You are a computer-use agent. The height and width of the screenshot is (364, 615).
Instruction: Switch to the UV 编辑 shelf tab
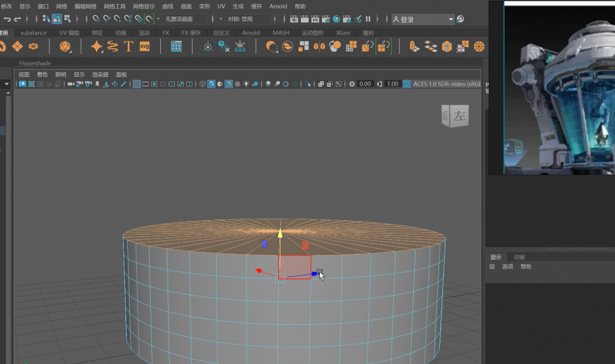click(x=69, y=32)
